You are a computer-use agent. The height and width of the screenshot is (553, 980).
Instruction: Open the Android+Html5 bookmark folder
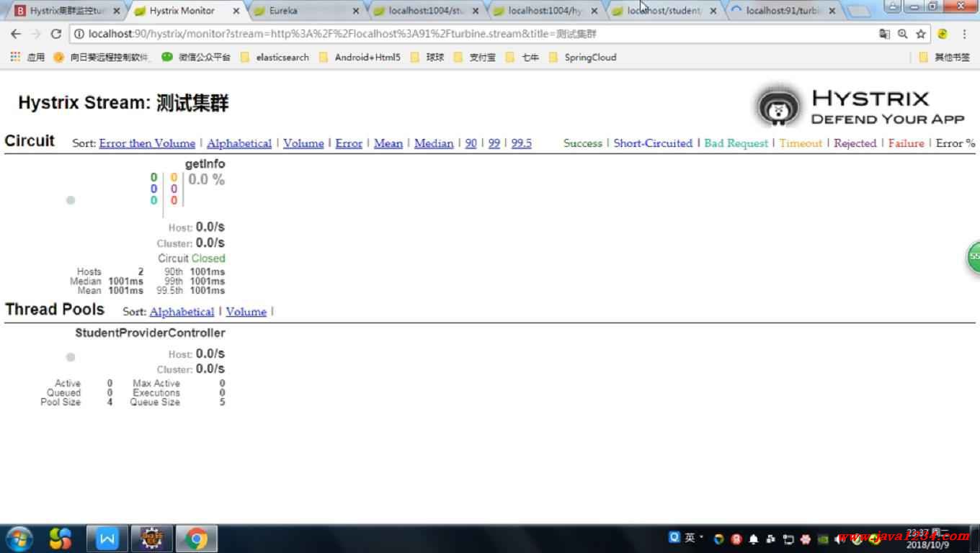pyautogui.click(x=359, y=57)
